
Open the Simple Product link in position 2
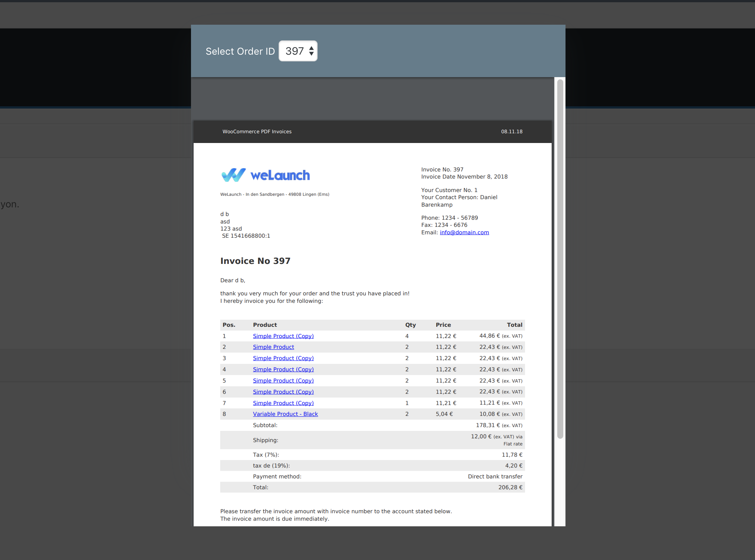point(273,347)
